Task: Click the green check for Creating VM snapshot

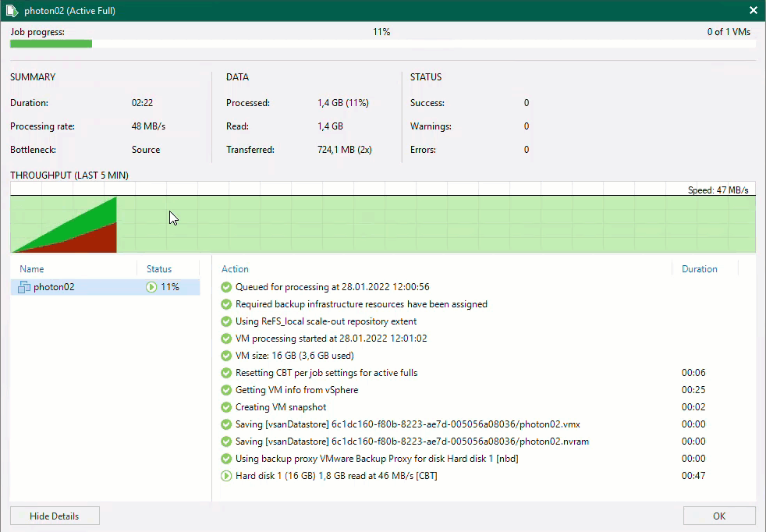Action: click(x=226, y=407)
